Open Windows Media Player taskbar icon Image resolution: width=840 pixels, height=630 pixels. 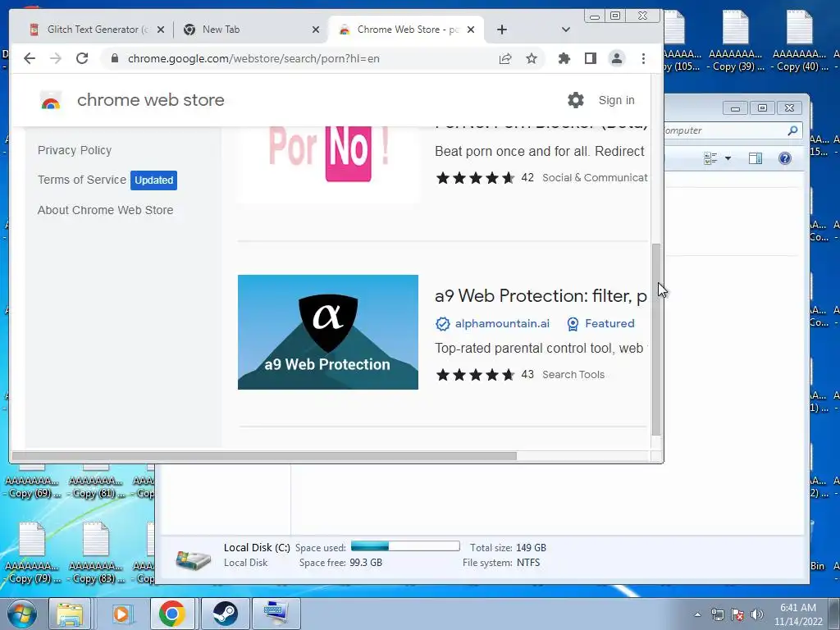point(121,614)
